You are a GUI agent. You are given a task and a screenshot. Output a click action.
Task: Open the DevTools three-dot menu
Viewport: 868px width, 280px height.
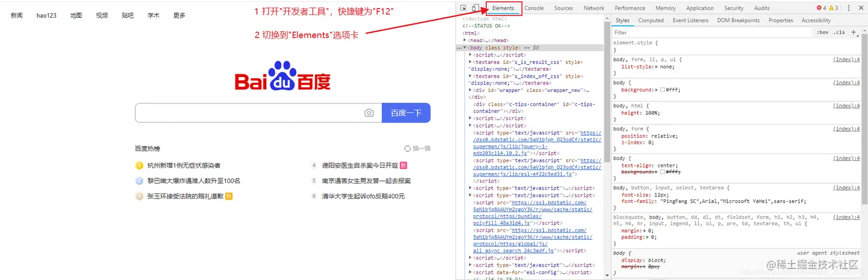click(849, 8)
